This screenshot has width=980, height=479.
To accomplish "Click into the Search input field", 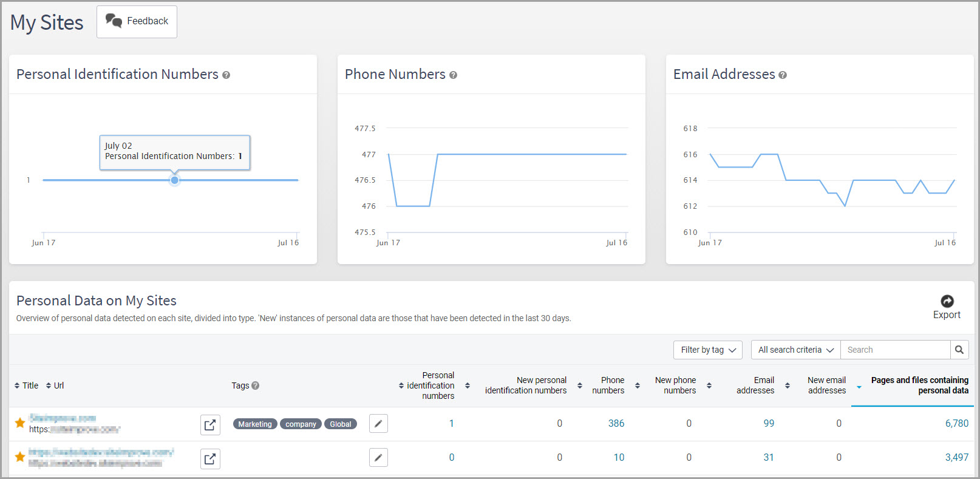I will (x=894, y=350).
